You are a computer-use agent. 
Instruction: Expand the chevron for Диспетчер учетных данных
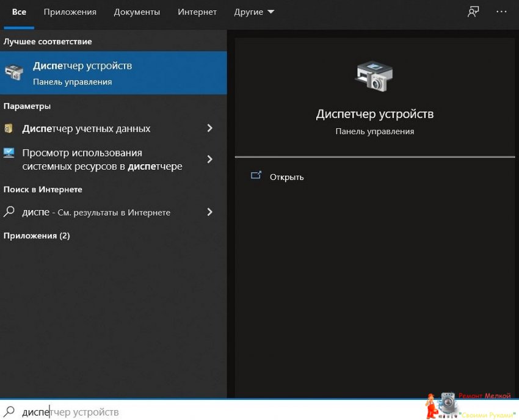coord(210,128)
